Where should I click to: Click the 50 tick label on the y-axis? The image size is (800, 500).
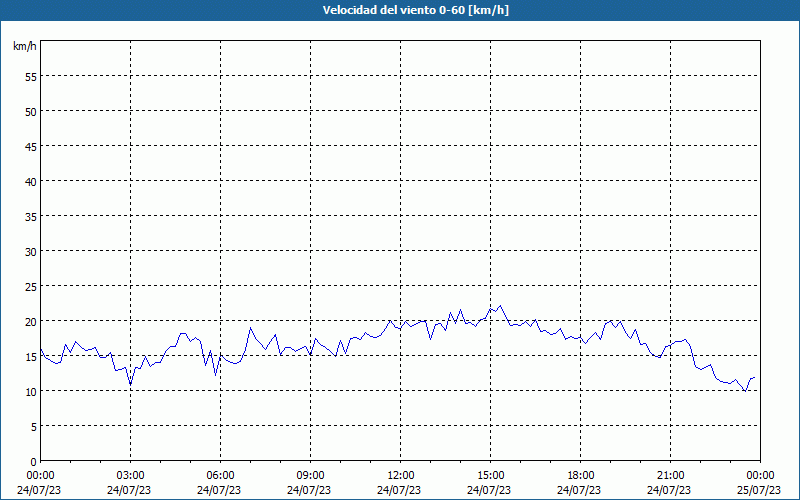click(29, 111)
